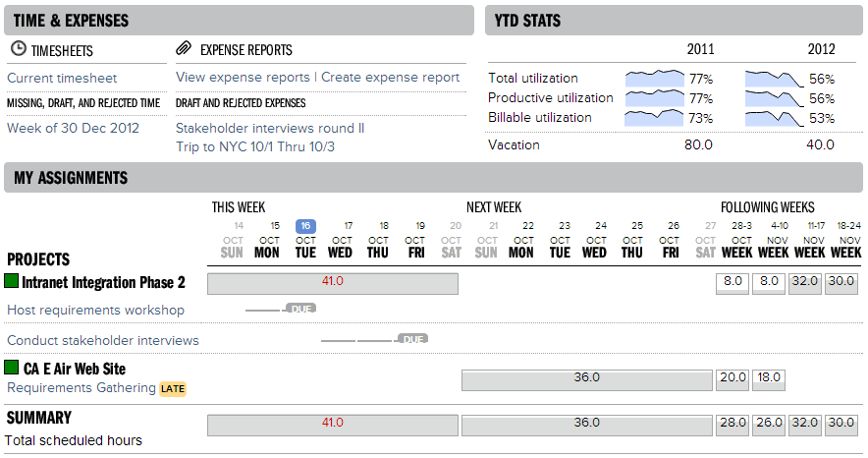Click 41.0 hours bar for Intranet Integration
The image size is (868, 458).
click(x=333, y=284)
